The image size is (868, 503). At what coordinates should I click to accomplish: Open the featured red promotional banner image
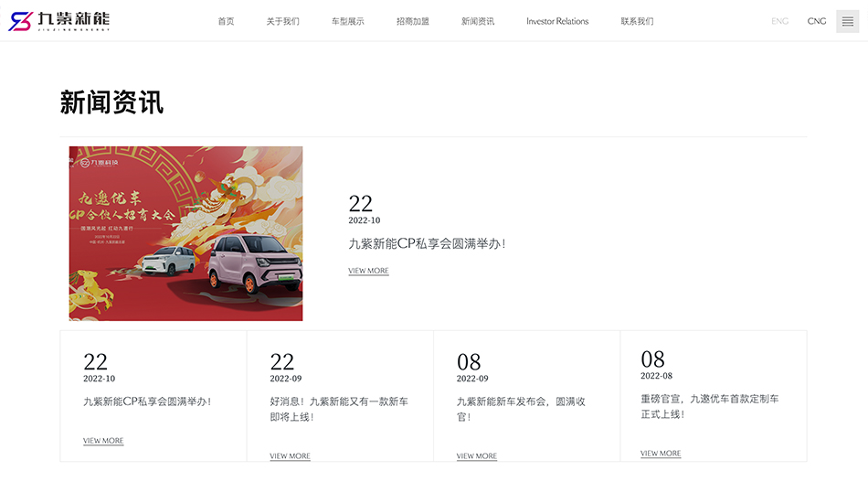[x=185, y=233]
